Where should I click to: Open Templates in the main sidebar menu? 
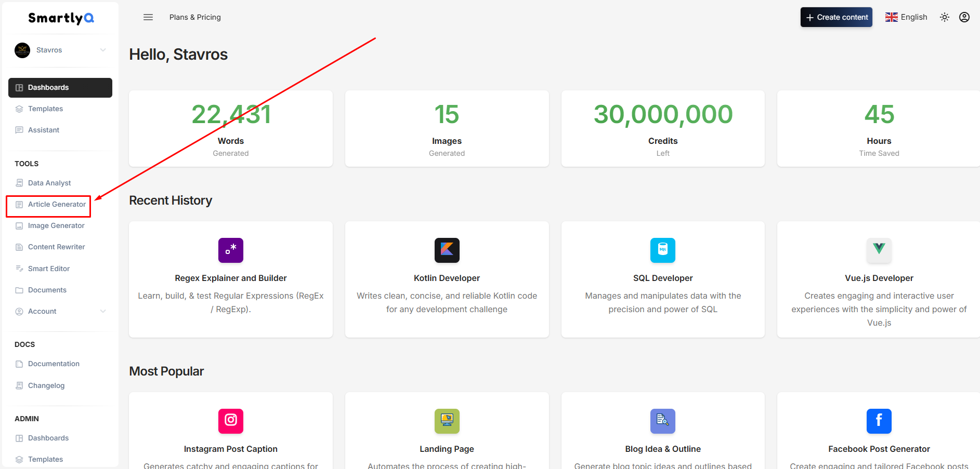click(x=60, y=109)
